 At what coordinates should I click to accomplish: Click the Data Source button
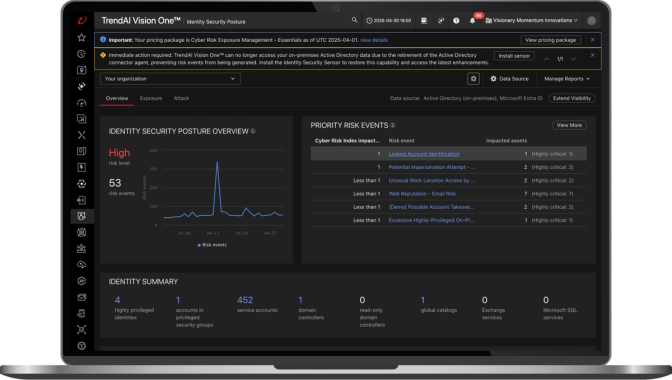pos(510,79)
